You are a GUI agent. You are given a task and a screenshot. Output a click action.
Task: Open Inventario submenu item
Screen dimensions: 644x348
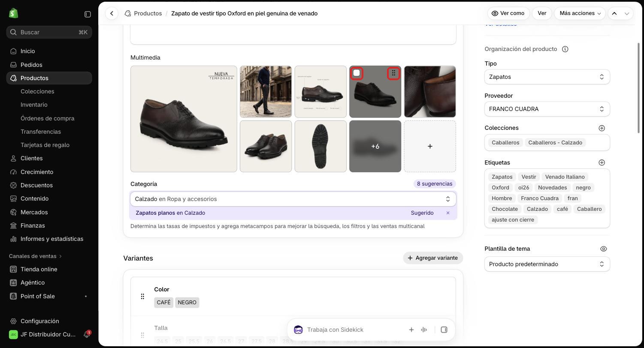pos(34,105)
